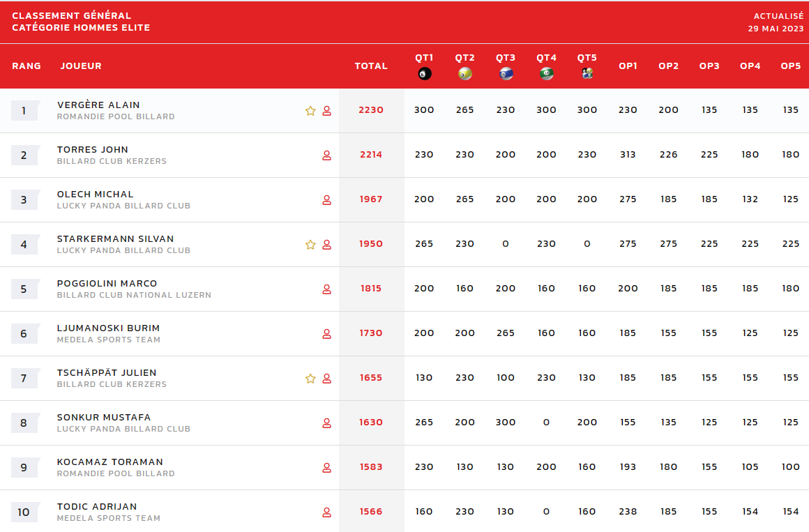The height and width of the screenshot is (532, 809).
Task: Click the rank 2 badge
Action: [24, 155]
